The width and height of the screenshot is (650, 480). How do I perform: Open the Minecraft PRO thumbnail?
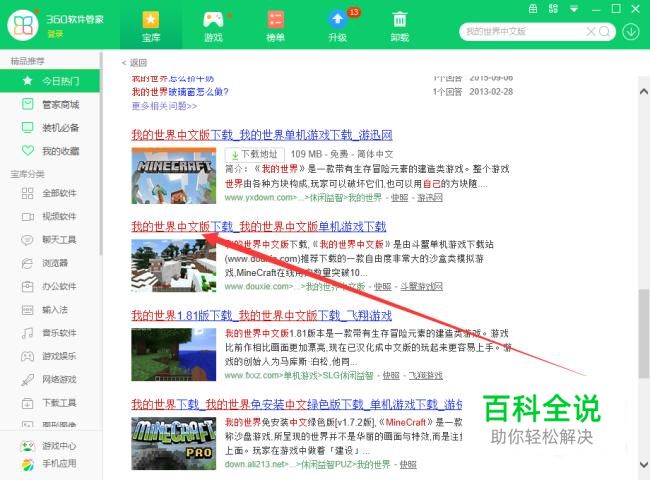174,443
